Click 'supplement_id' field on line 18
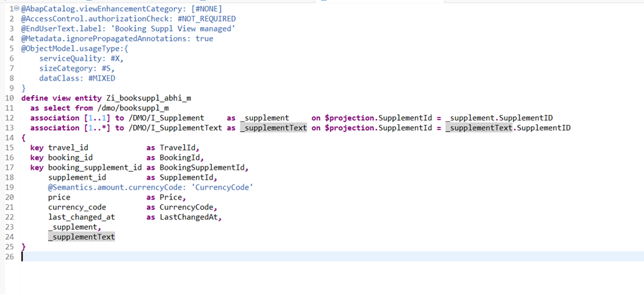Image resolution: width=644 pixels, height=294 pixels. 77,177
